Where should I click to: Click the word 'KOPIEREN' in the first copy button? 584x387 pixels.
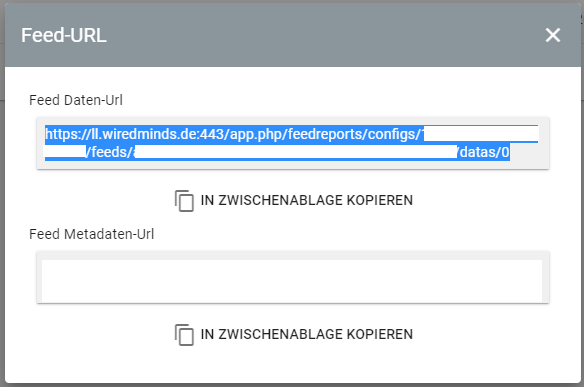point(380,200)
